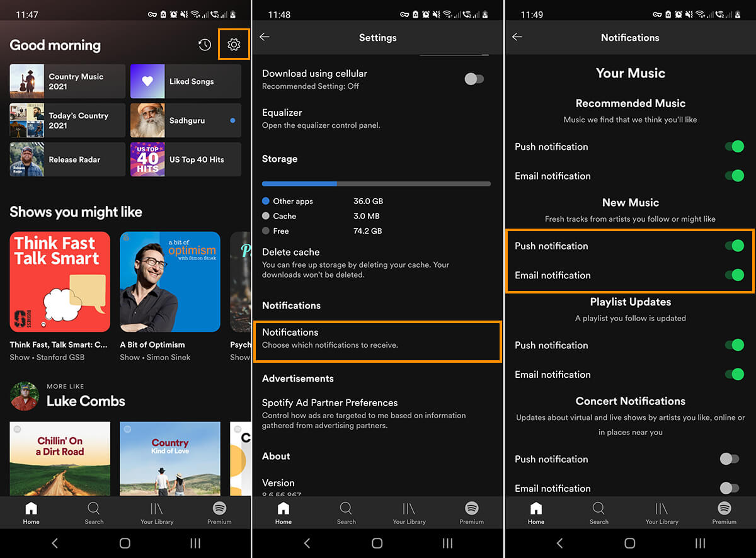Tap the Liked Songs heart tile

tap(186, 81)
